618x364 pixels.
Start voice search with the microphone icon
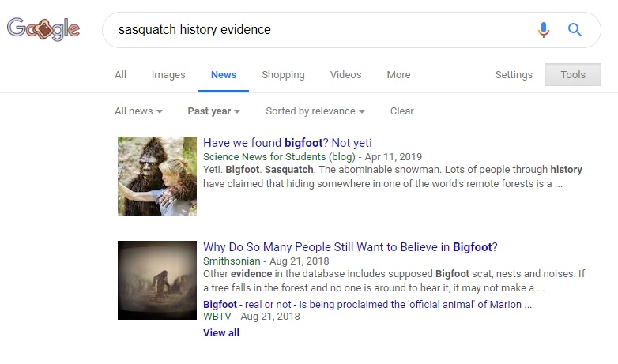click(543, 30)
